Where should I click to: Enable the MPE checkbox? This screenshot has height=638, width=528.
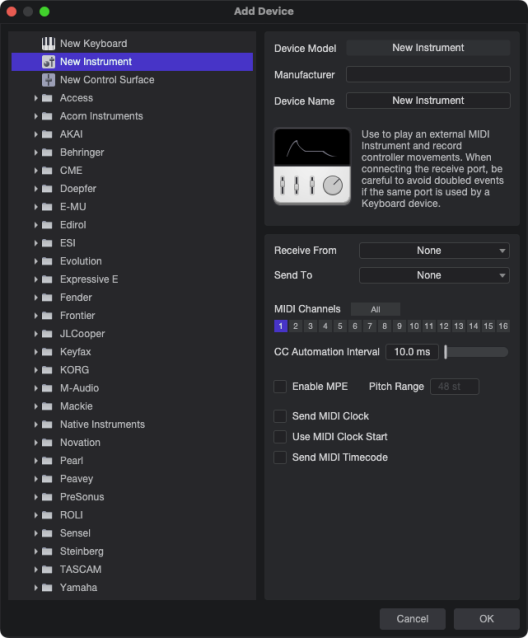(280, 387)
